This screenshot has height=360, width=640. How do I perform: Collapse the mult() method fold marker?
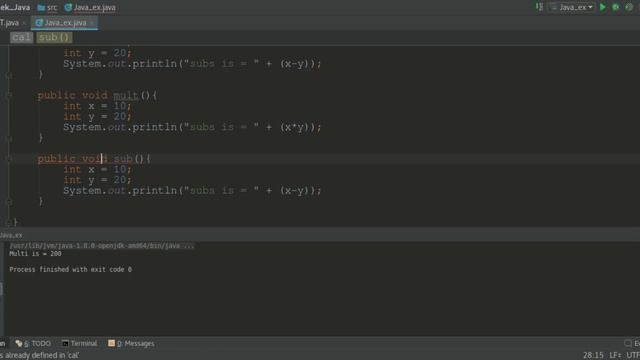point(9,95)
